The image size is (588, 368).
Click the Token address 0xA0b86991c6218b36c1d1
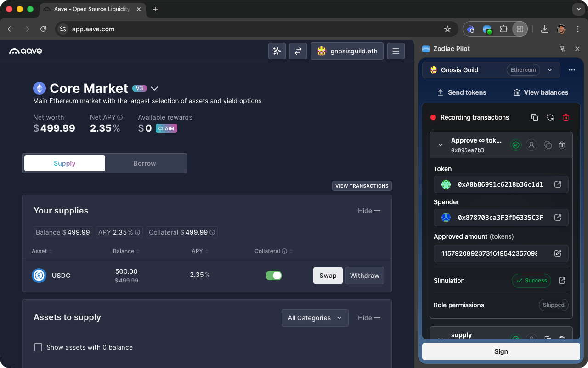tap(500, 184)
